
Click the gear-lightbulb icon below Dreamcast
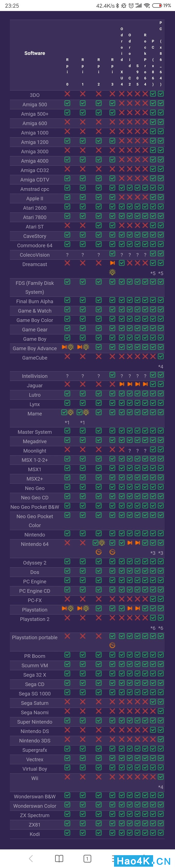click(x=112, y=272)
